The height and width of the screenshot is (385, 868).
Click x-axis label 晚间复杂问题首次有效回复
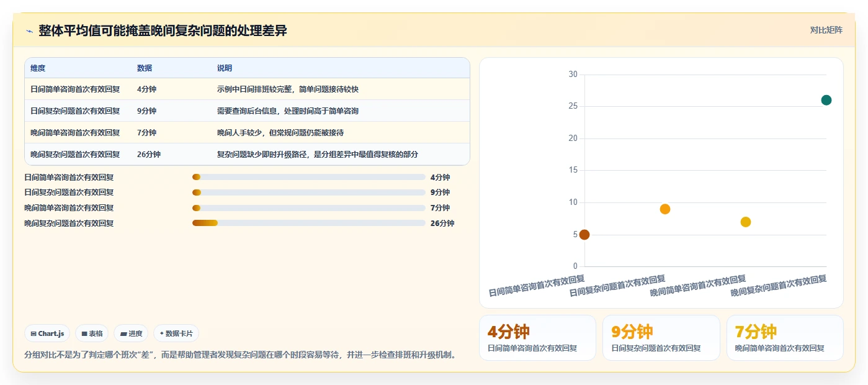click(779, 286)
